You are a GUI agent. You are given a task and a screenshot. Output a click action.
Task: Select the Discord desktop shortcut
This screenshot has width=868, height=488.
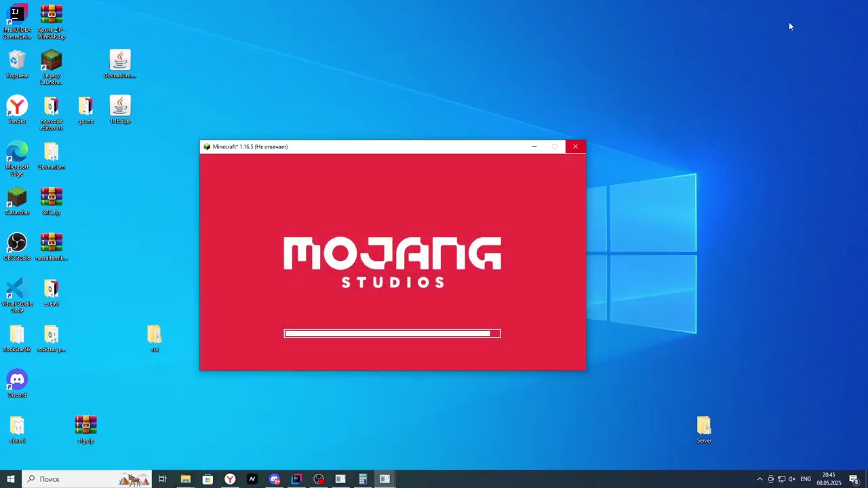click(17, 384)
